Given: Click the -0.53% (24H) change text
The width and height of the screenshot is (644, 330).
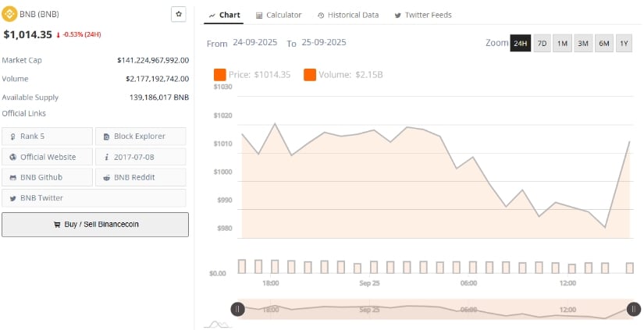Looking at the screenshot, I should [x=82, y=34].
